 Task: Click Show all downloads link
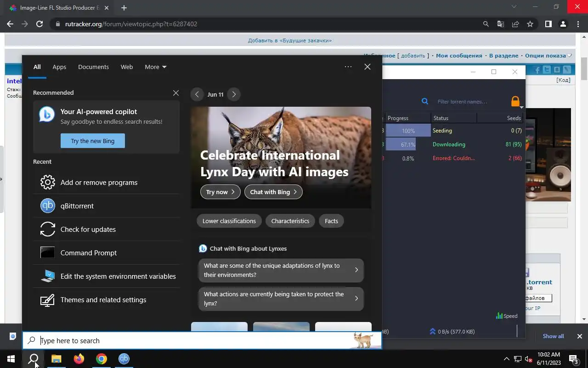[x=553, y=336]
